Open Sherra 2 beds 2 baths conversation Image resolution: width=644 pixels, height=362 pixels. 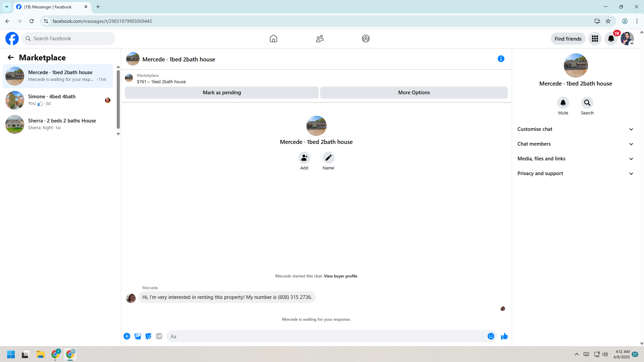point(58,124)
